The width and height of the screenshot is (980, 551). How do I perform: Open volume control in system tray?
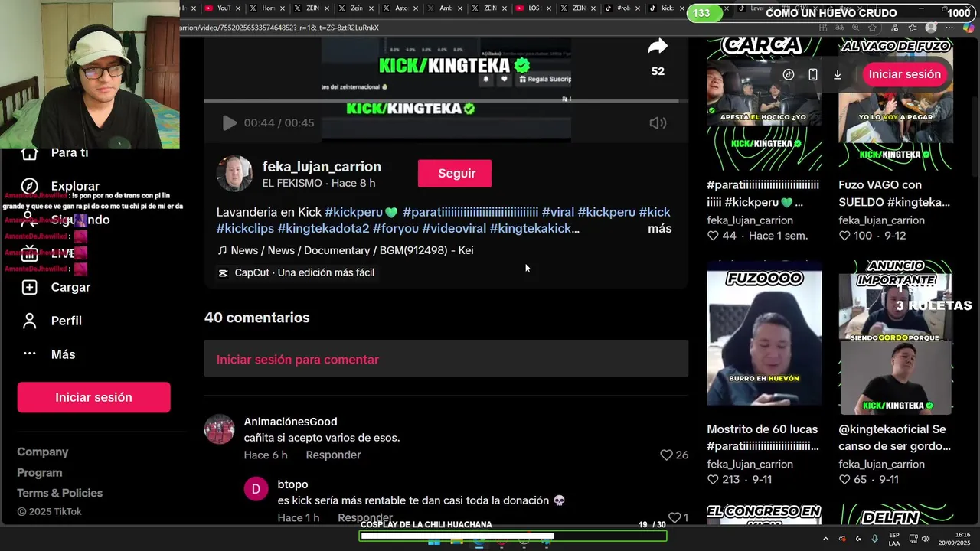coord(925,539)
